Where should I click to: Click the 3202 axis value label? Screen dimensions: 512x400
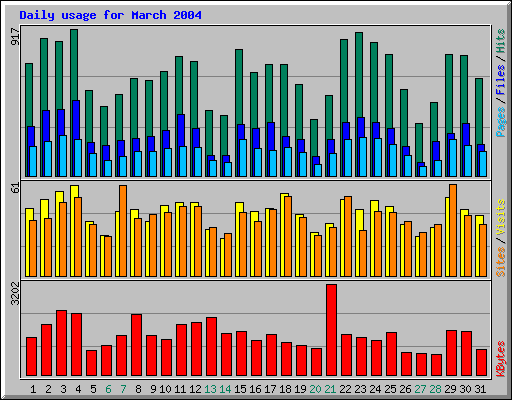pyautogui.click(x=15, y=293)
